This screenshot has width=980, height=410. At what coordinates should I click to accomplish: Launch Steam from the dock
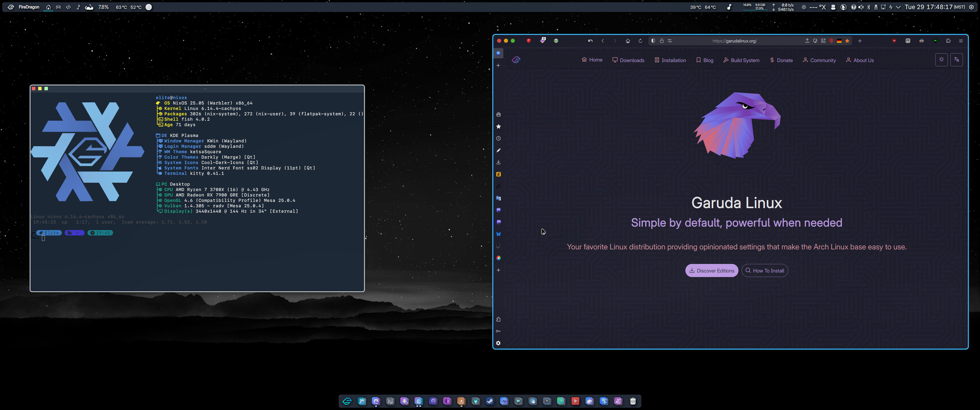[490, 401]
